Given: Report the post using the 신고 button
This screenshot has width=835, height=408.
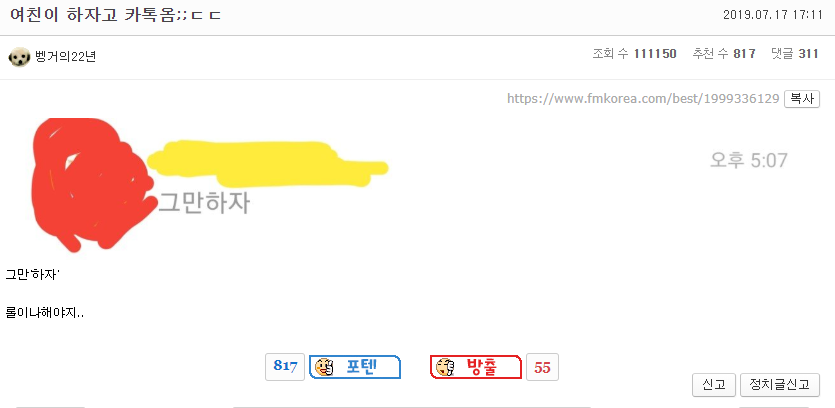Looking at the screenshot, I should coord(714,385).
